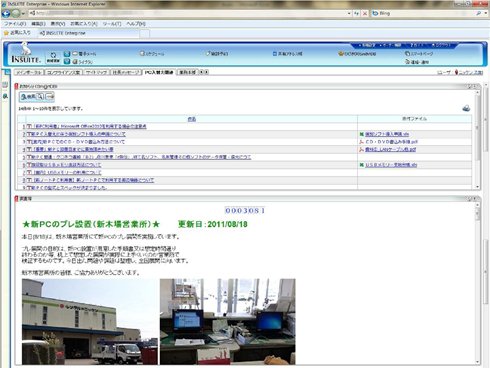Open the 表示(V) menu
The height and width of the screenshot is (368, 490).
coord(58,24)
